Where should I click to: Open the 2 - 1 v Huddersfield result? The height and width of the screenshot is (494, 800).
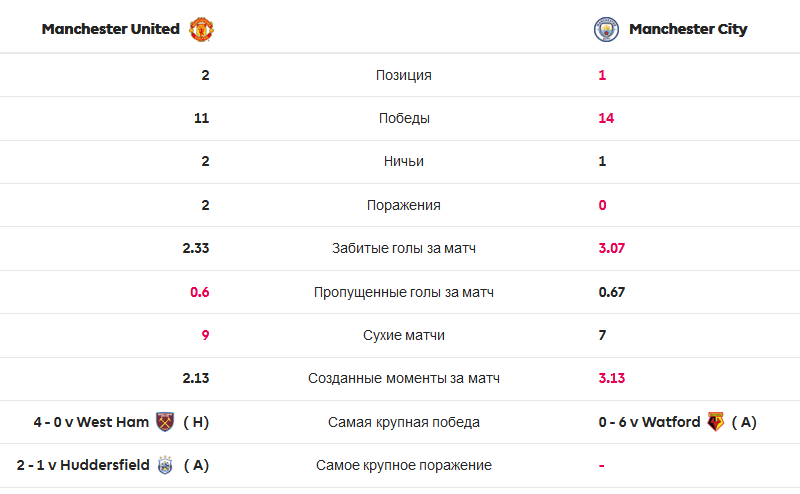click(x=83, y=465)
